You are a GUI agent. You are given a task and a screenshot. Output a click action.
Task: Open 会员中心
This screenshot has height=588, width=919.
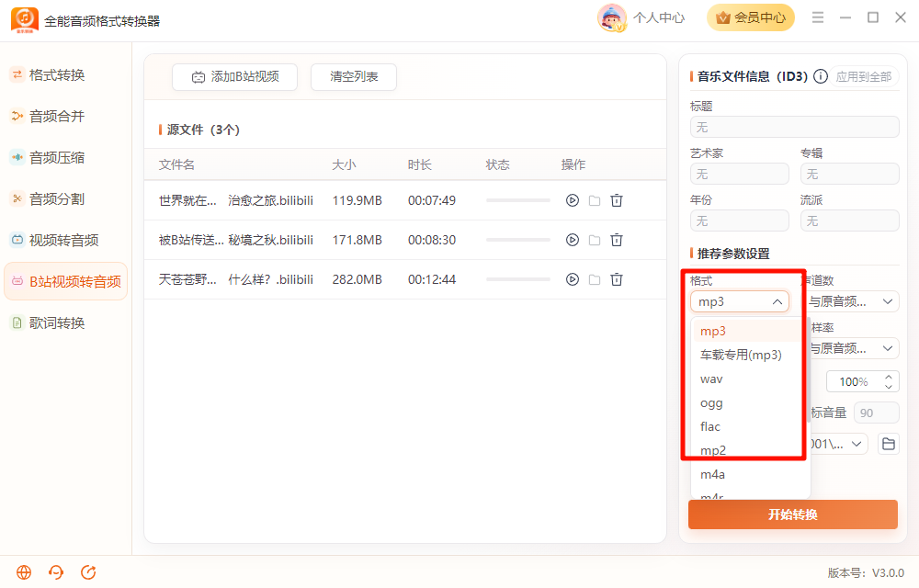click(x=751, y=17)
